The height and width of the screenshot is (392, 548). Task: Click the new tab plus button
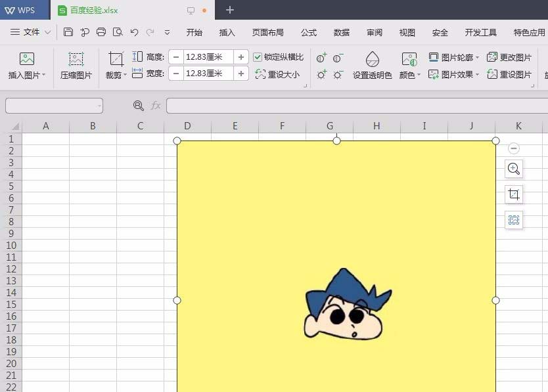pyautogui.click(x=229, y=10)
